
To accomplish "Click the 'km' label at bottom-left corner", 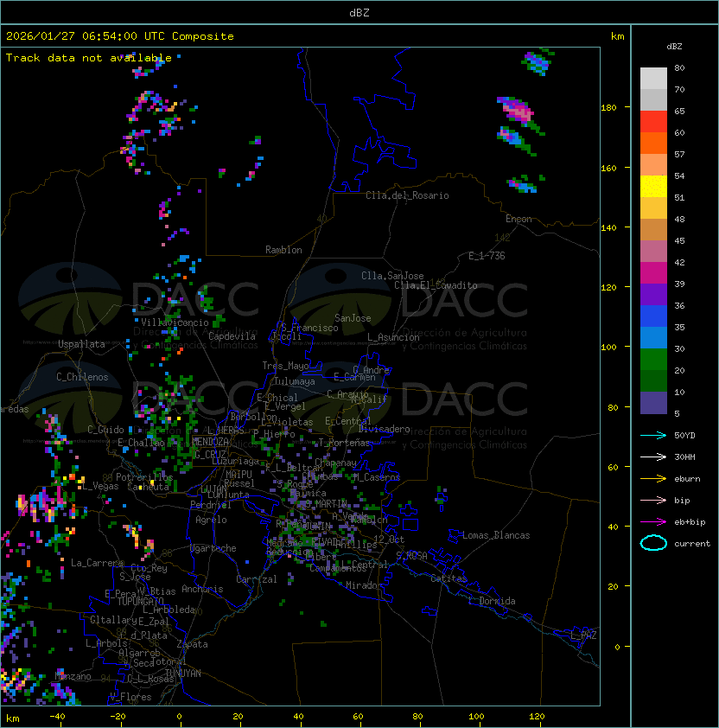I will point(13,718).
